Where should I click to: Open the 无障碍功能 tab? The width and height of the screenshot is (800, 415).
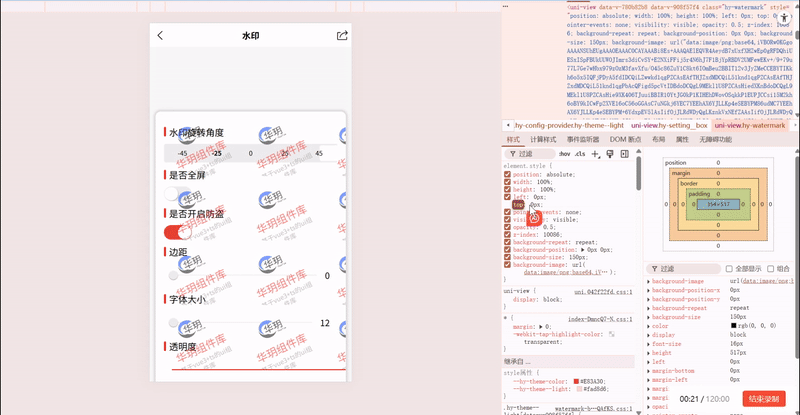[715, 139]
